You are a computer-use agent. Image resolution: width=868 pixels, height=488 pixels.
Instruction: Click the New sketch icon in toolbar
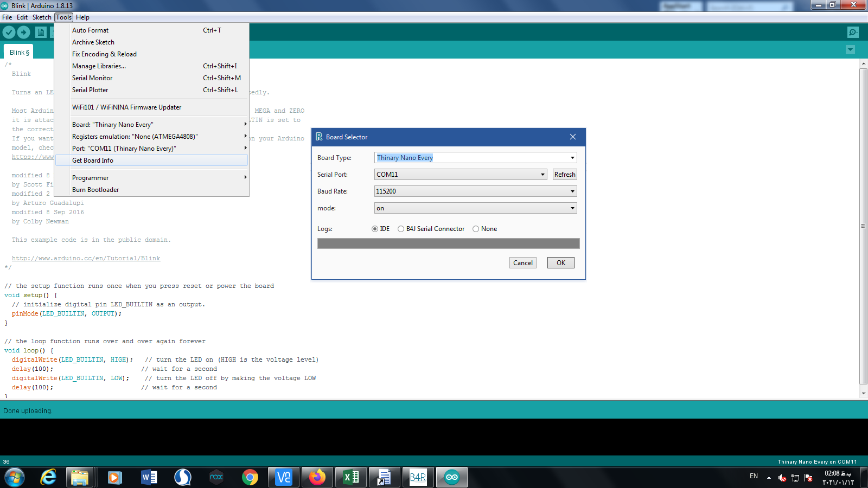point(41,33)
